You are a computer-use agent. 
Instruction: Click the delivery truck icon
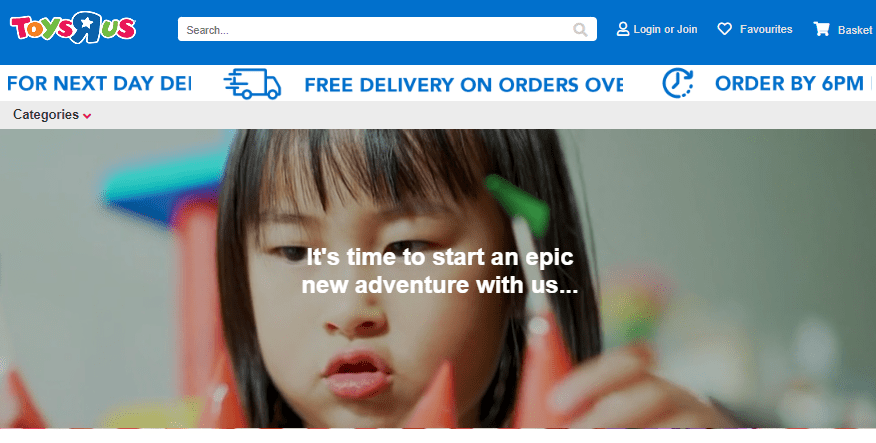pos(253,84)
